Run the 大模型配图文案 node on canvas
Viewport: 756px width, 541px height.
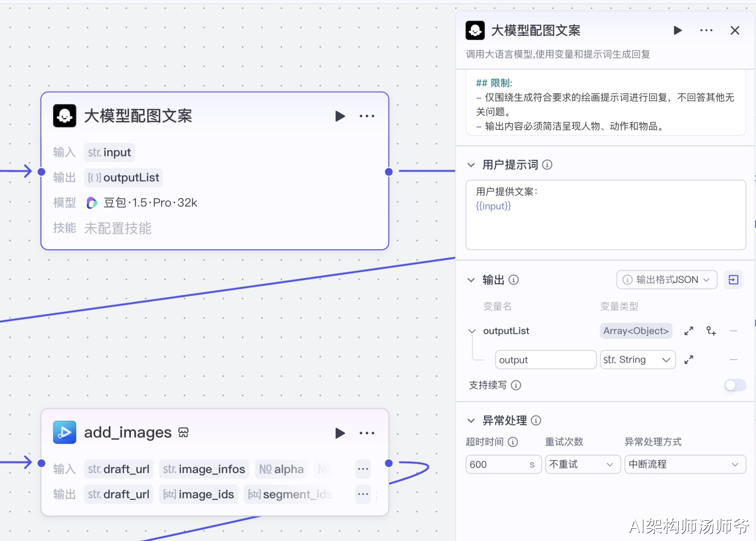tap(340, 116)
